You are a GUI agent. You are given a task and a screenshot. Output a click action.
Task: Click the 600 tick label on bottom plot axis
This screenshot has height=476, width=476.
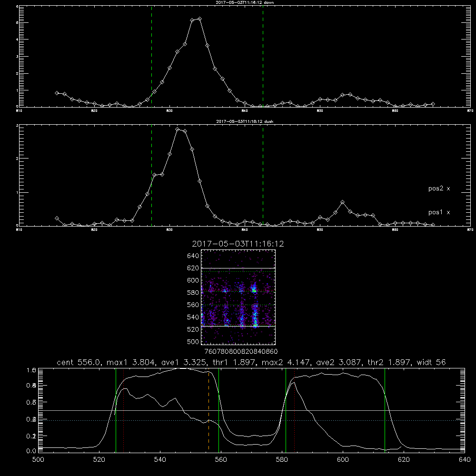pyautogui.click(x=343, y=460)
